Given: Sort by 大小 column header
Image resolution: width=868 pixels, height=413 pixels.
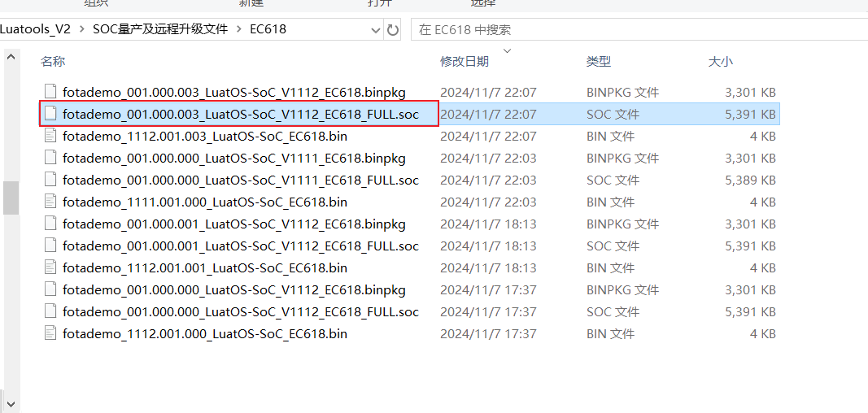Looking at the screenshot, I should [x=721, y=61].
